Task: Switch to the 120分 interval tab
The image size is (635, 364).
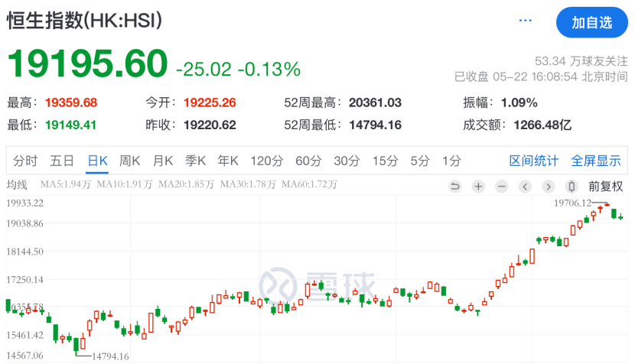Action: coord(266,161)
